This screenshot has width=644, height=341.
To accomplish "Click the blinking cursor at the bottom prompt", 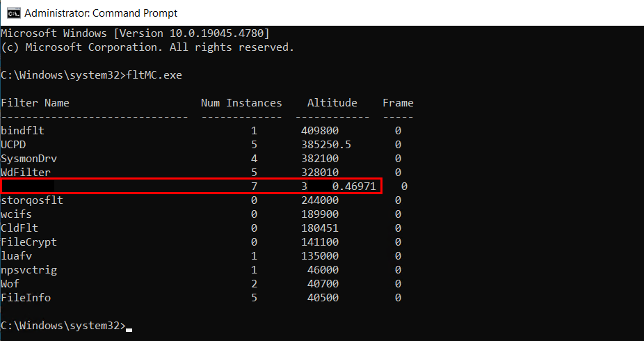I will click(x=129, y=328).
